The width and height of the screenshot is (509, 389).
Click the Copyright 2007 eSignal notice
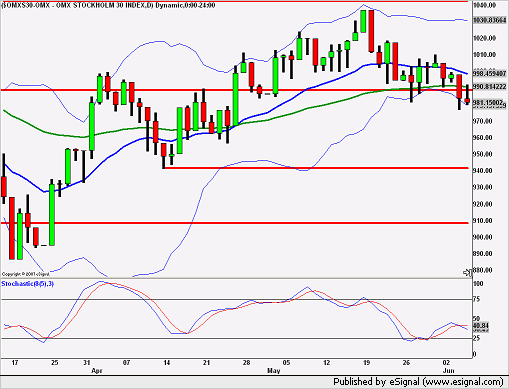coord(26,274)
